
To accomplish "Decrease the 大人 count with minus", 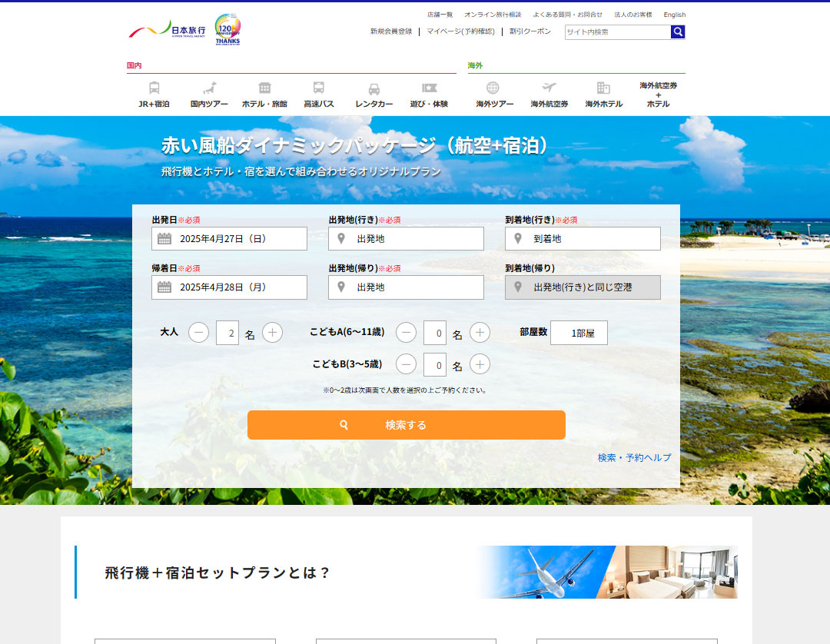I will pos(198,333).
